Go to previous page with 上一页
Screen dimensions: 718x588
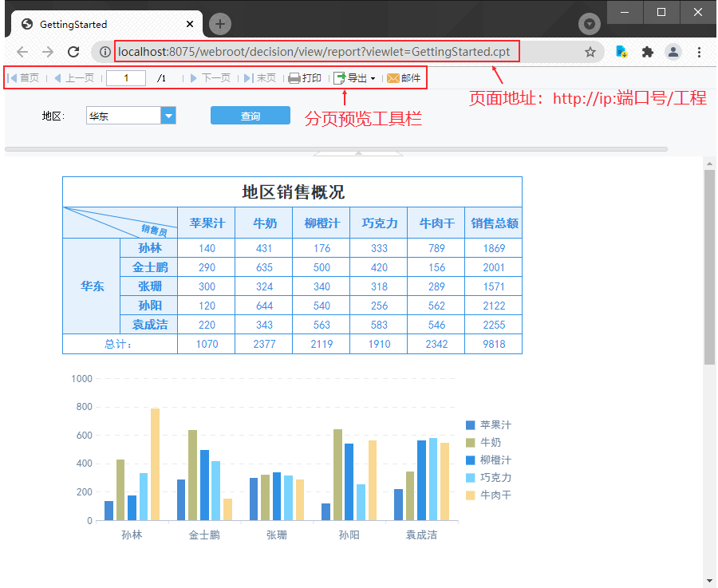(x=74, y=78)
